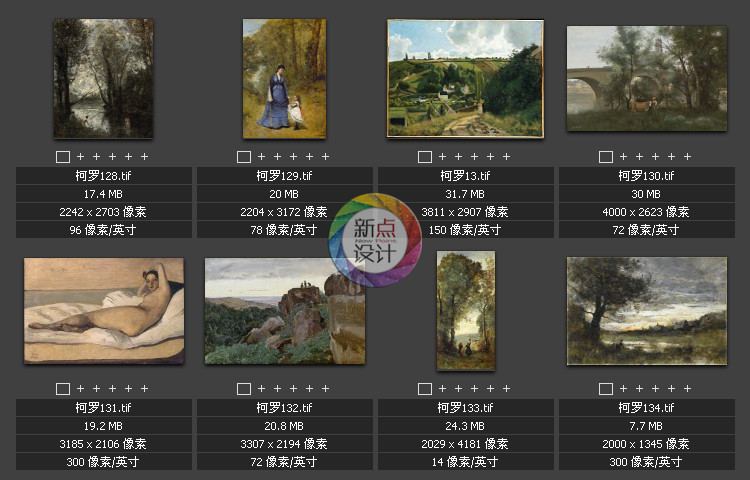Image resolution: width=750 pixels, height=480 pixels.
Task: Set a four-star rating on 柯罗13.tif
Action: 491,156
